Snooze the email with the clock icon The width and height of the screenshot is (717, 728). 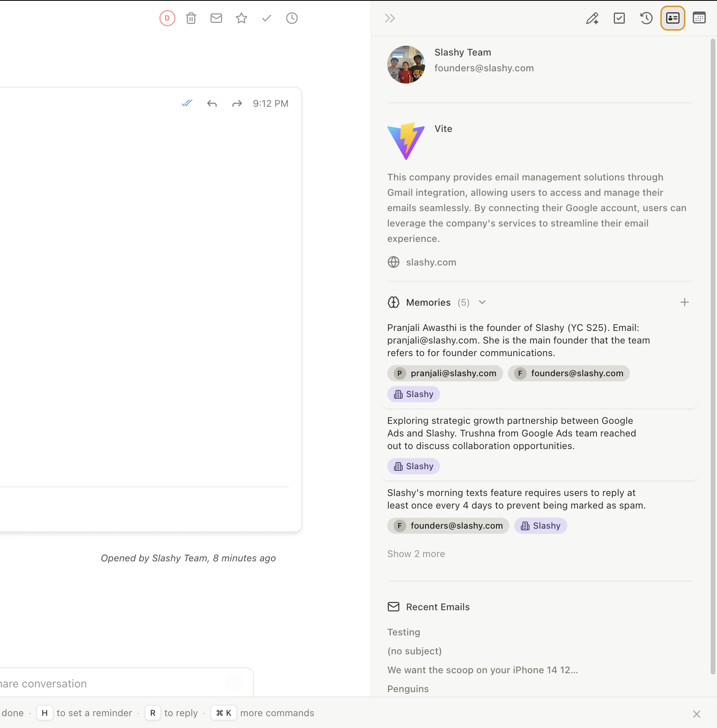[292, 18]
